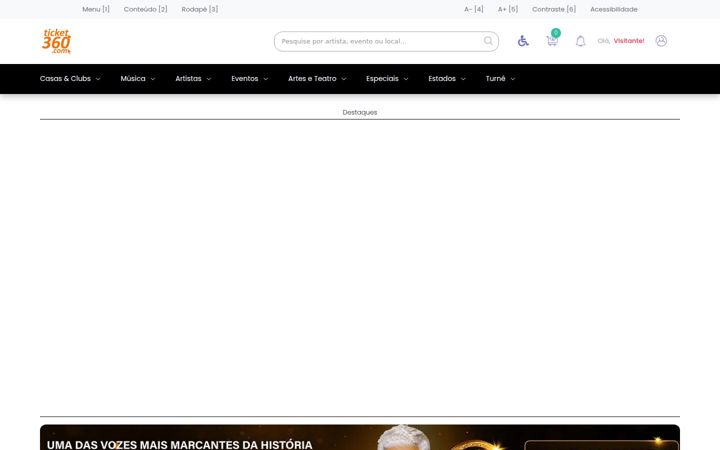Open the shopping cart icon

point(552,41)
